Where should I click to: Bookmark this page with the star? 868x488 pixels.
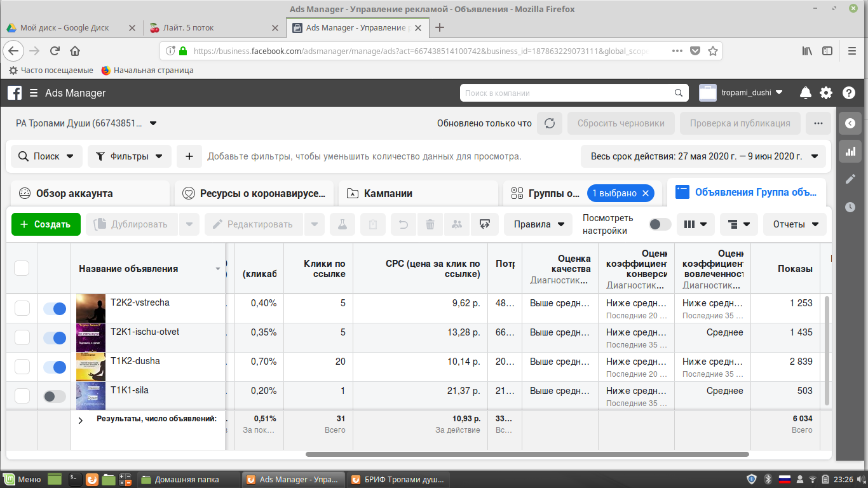(x=713, y=51)
